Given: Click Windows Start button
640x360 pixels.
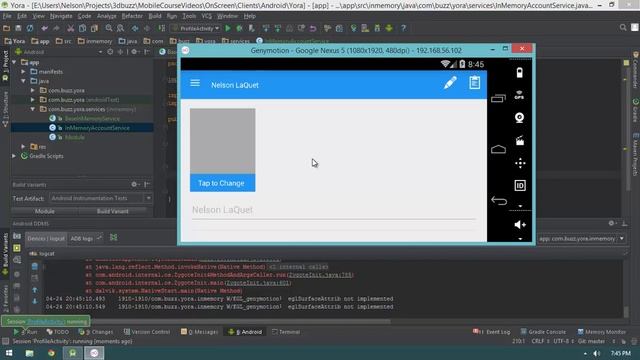Looking at the screenshot, I should coord(9,353).
